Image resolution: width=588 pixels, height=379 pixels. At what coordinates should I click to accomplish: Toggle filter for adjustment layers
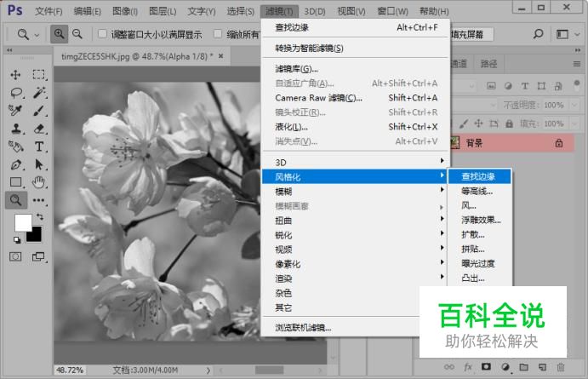point(508,86)
